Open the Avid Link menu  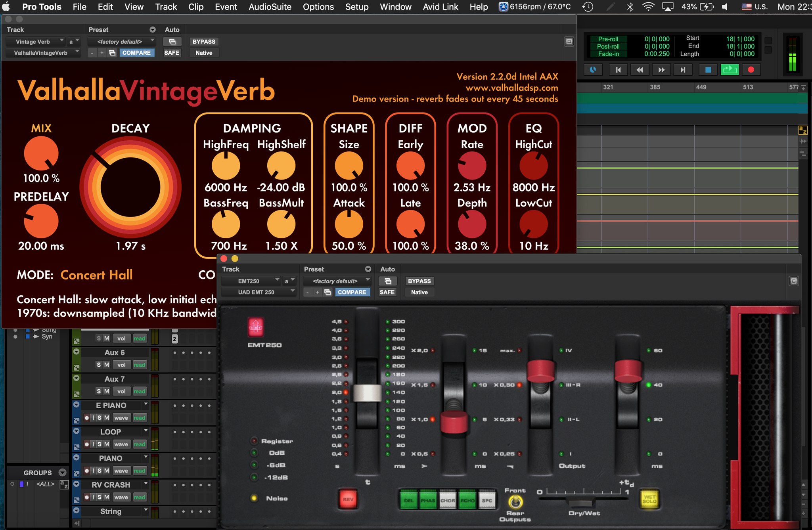[440, 7]
